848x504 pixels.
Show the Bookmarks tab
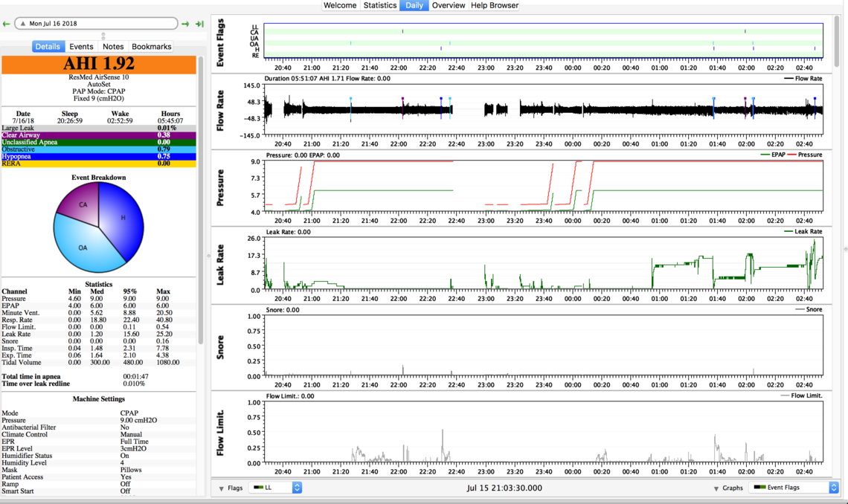click(x=151, y=46)
